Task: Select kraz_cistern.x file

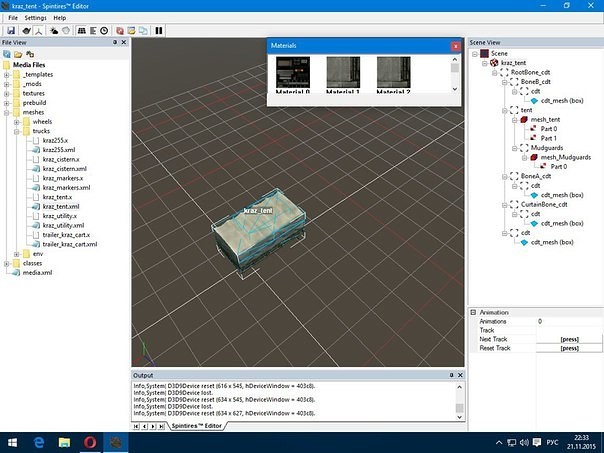Action: coord(61,159)
